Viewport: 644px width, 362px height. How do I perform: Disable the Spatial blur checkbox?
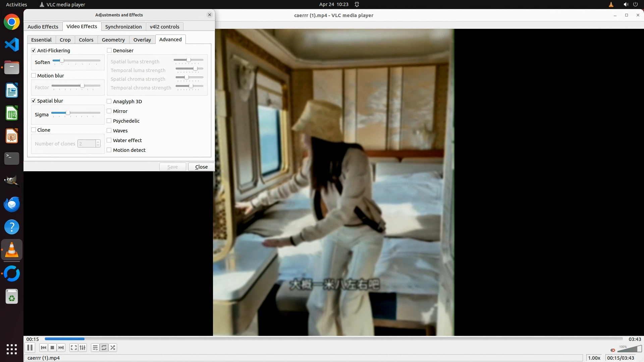(x=34, y=101)
